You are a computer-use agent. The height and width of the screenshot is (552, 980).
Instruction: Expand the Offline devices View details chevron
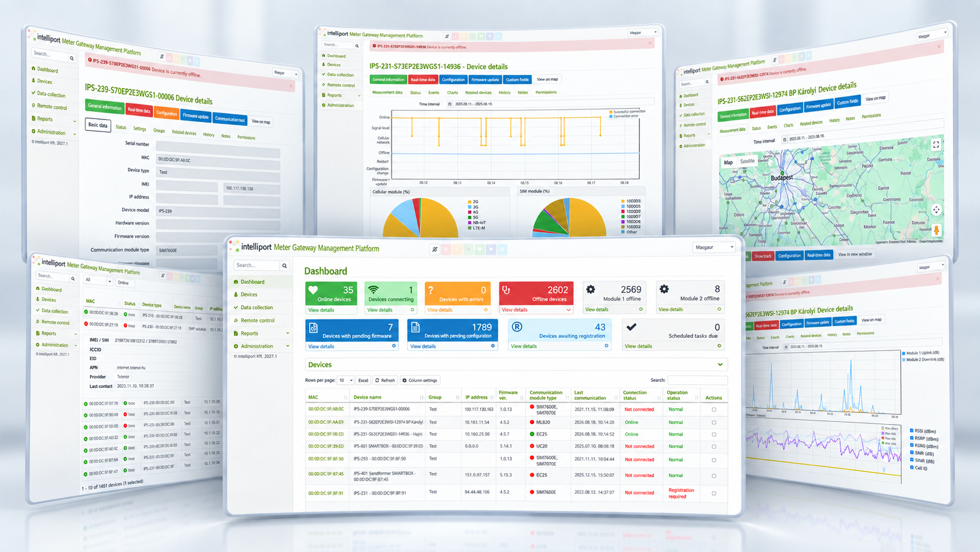[x=568, y=310]
